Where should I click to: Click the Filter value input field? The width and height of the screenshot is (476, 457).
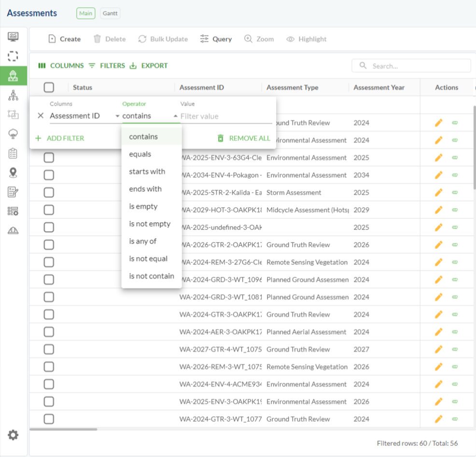pyautogui.click(x=224, y=116)
